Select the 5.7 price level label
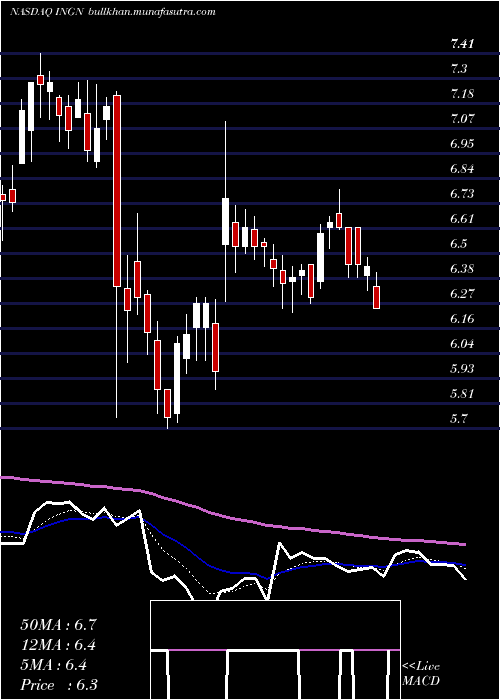Screen dimensions: 500x700 point(459,419)
